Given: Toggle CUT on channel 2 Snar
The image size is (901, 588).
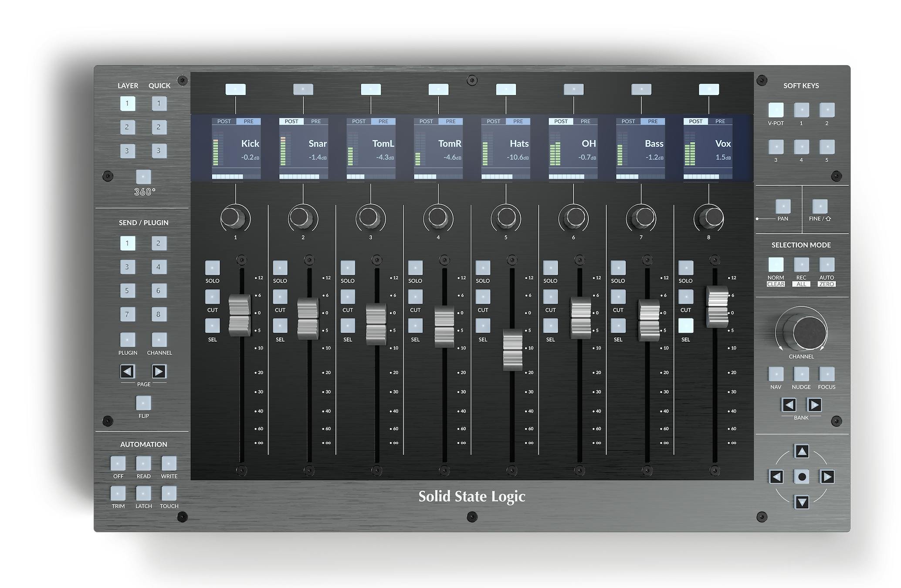Looking at the screenshot, I should click(280, 297).
